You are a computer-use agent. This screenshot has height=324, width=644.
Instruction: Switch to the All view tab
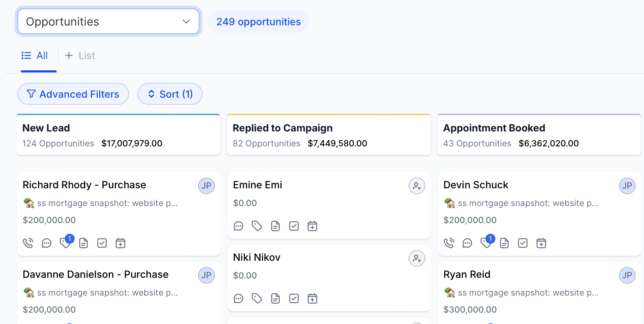click(x=35, y=56)
